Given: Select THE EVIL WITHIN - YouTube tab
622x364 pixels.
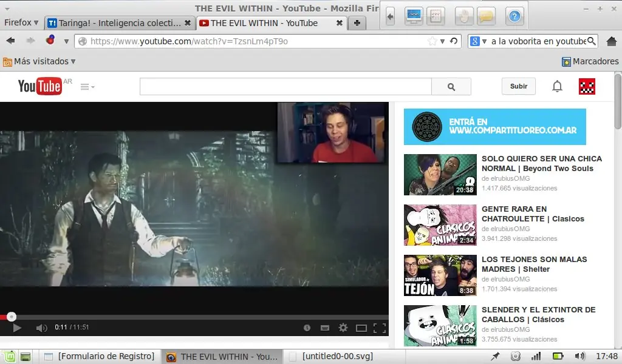Looking at the screenshot, I should coord(264,23).
